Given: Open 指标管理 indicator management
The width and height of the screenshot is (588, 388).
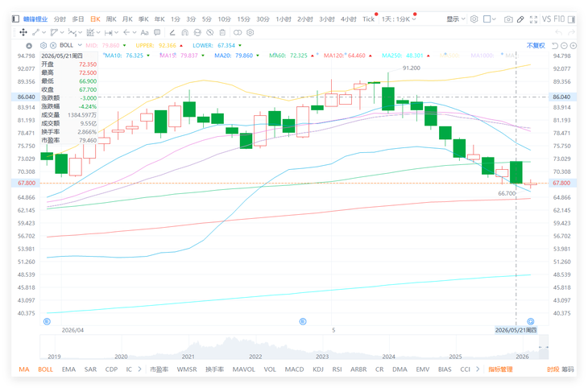Looking at the screenshot, I should click(x=500, y=369).
